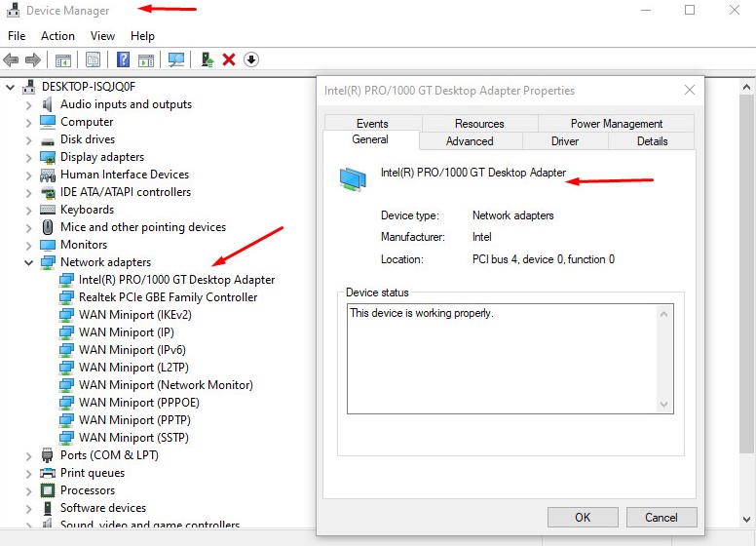
Task: Expand the Processors category
Action: 27,490
